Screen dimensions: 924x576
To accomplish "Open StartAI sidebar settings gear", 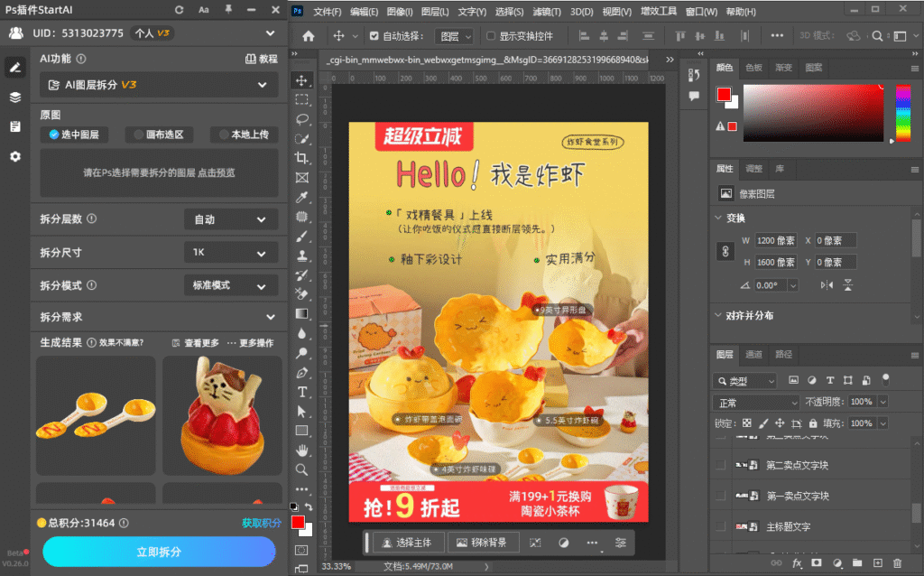I will [15, 156].
